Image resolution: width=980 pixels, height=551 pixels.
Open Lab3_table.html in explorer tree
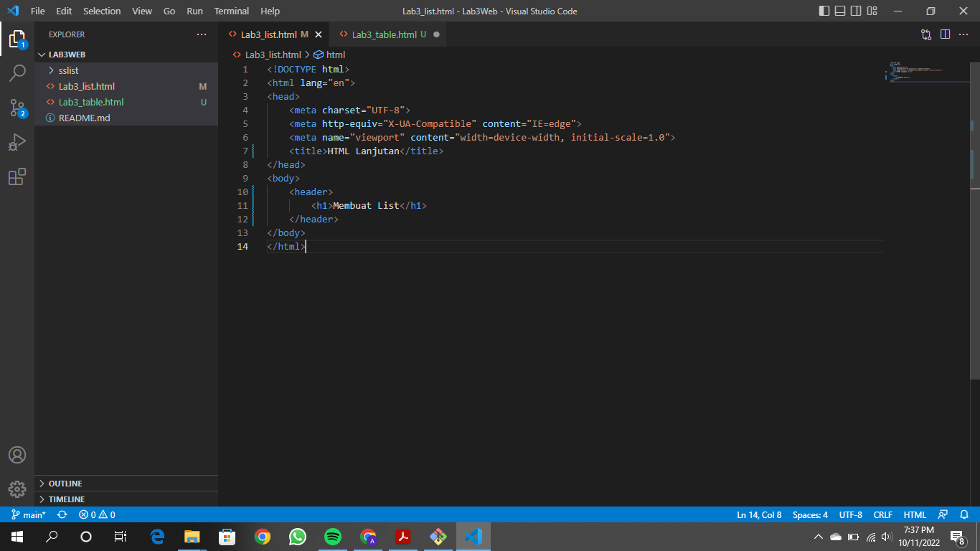126,102
